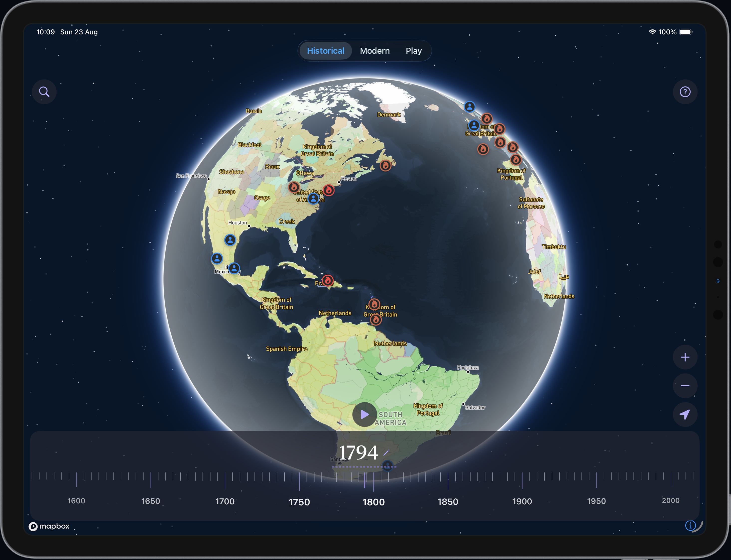Viewport: 731px width, 560px height.
Task: Tap the battery indicator in status bar
Action: point(686,32)
